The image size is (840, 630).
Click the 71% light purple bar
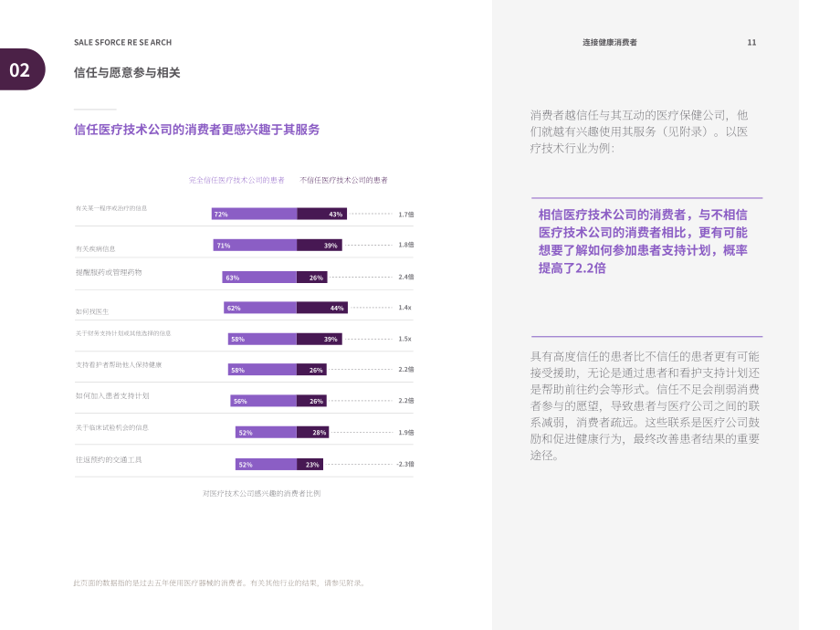pyautogui.click(x=255, y=246)
